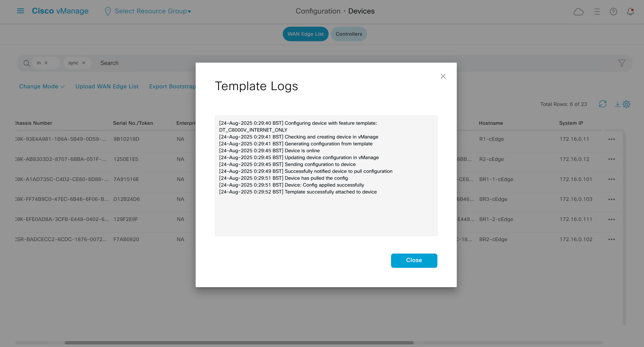Open more actions for the R1-cEdge row

point(611,139)
